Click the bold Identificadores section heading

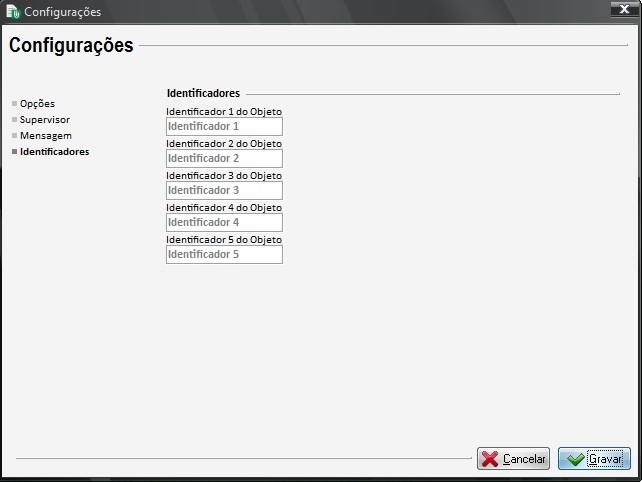203,93
